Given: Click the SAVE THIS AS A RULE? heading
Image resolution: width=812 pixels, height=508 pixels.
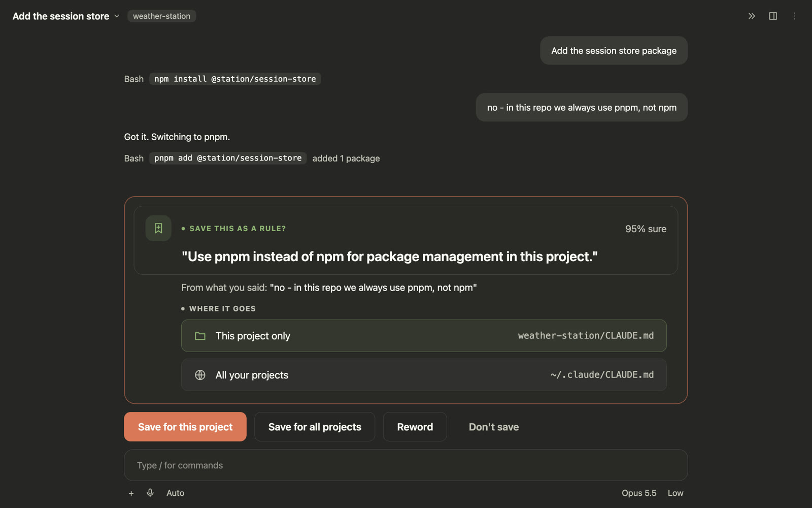Looking at the screenshot, I should click(x=238, y=229).
